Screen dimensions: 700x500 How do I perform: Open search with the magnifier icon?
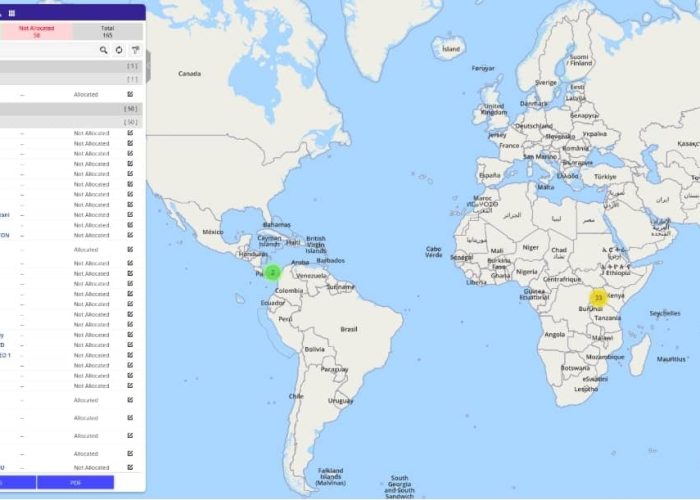point(103,49)
